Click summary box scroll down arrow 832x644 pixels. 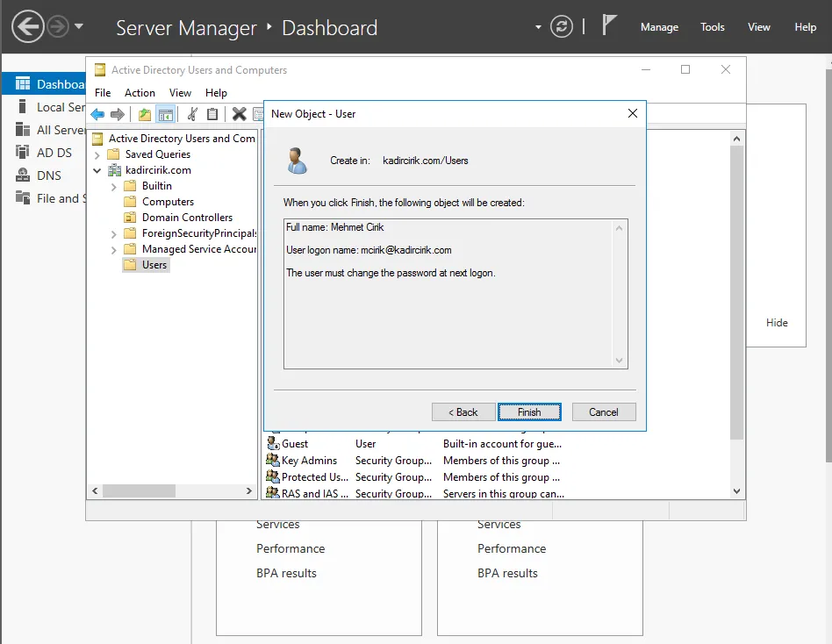tap(620, 361)
